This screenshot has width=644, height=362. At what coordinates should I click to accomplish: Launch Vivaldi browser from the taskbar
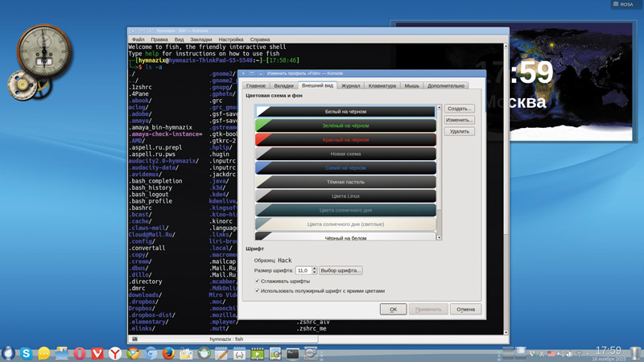pyautogui.click(x=97, y=353)
